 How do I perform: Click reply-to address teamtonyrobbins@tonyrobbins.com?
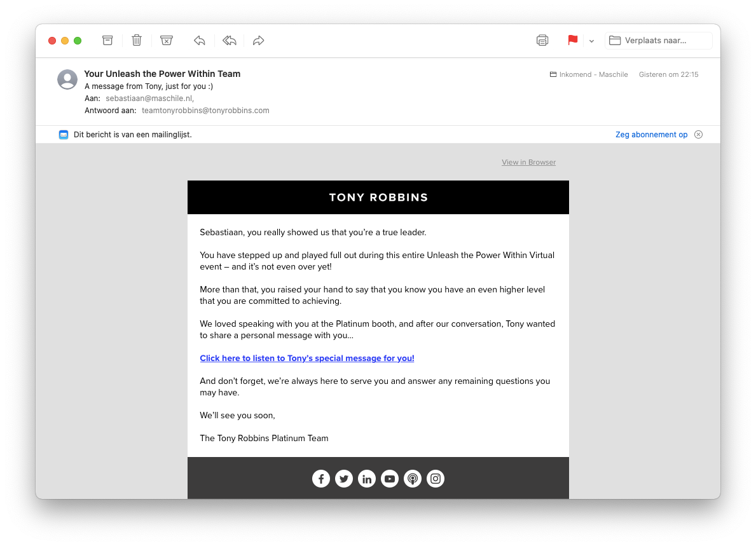pyautogui.click(x=205, y=111)
